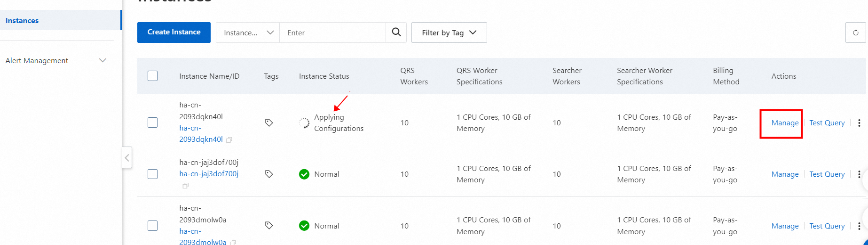This screenshot has height=245, width=868.
Task: Click the Enter search input field
Action: [332, 33]
